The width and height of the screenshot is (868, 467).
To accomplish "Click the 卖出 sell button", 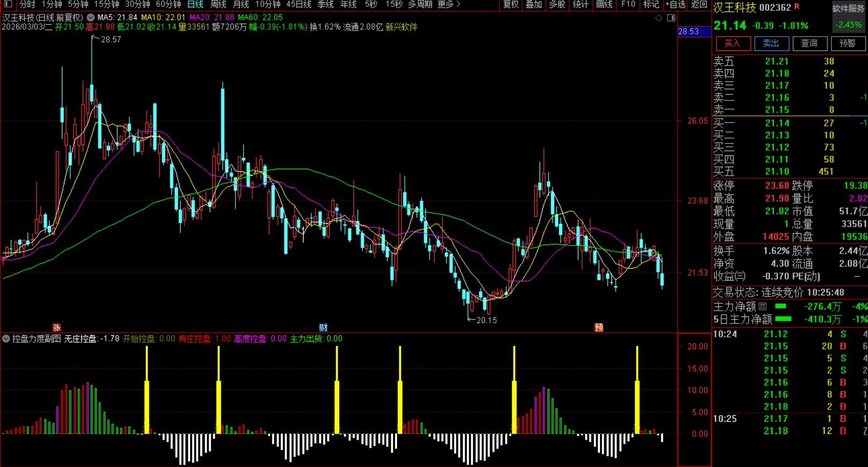I will pyautogui.click(x=771, y=44).
